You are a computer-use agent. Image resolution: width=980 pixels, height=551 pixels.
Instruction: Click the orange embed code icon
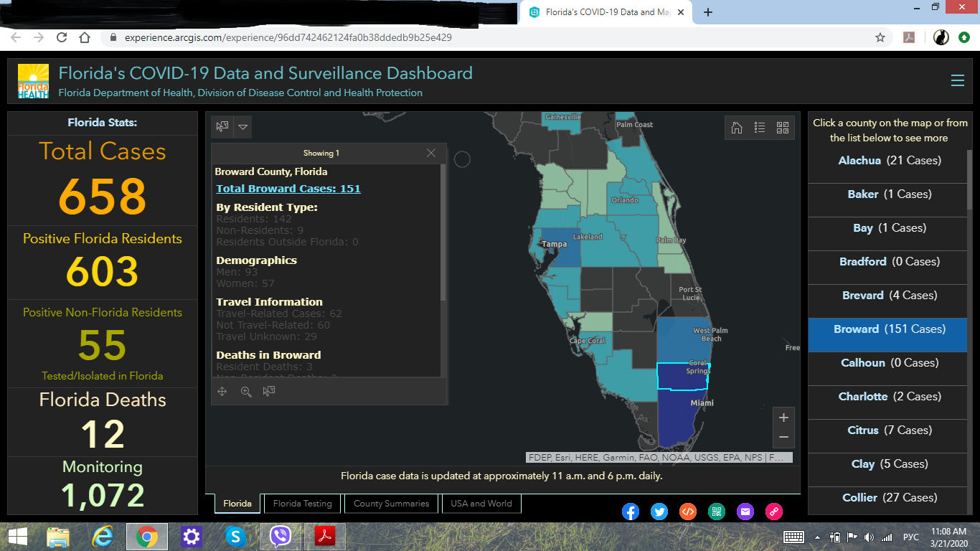tap(688, 512)
